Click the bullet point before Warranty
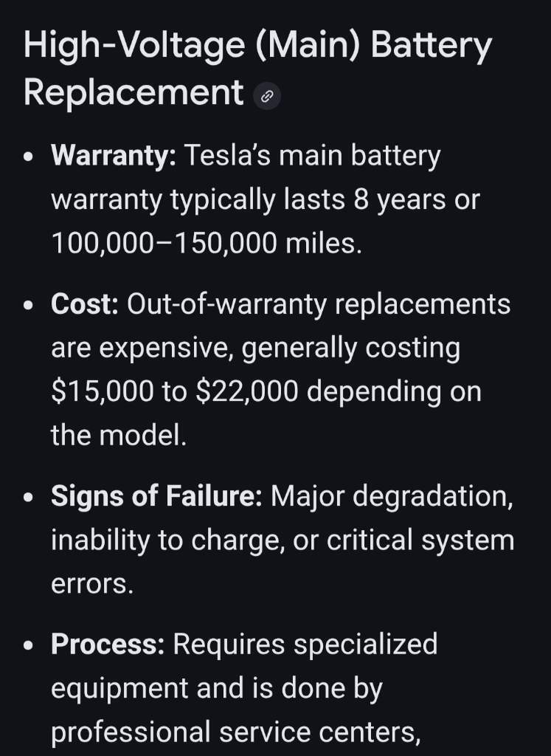Screen dimensions: 551x756 [28, 159]
